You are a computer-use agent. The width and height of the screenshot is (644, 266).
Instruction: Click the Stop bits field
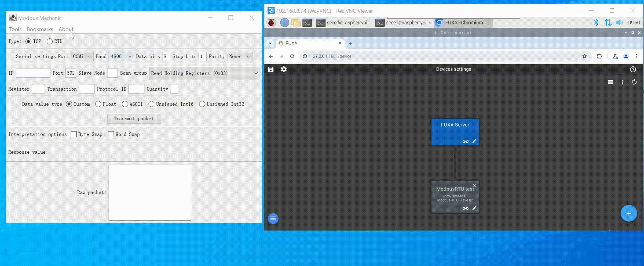[x=202, y=56]
